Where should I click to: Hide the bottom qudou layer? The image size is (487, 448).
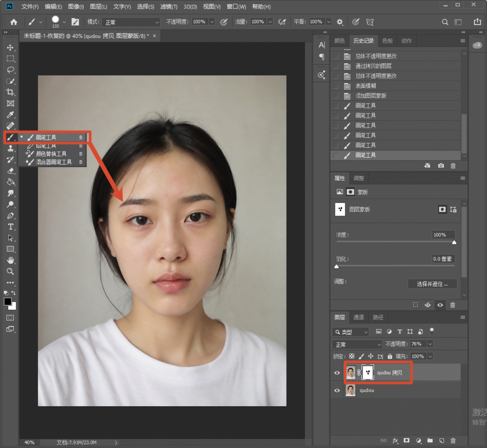(x=337, y=391)
